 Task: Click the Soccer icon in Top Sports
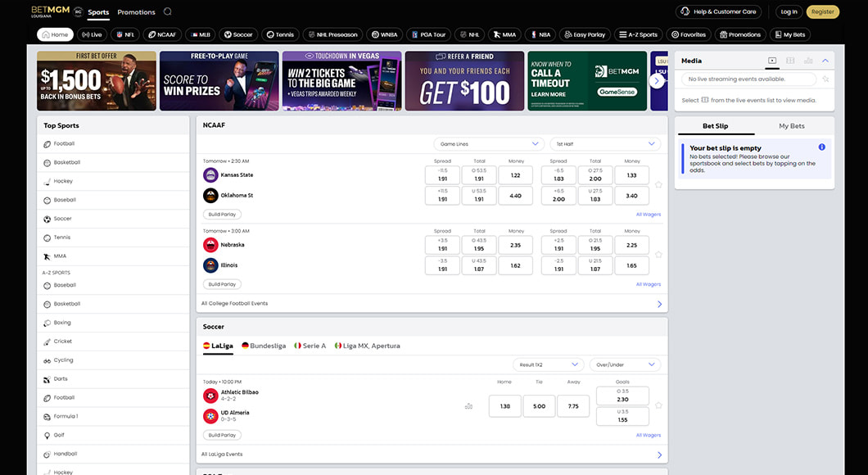47,219
